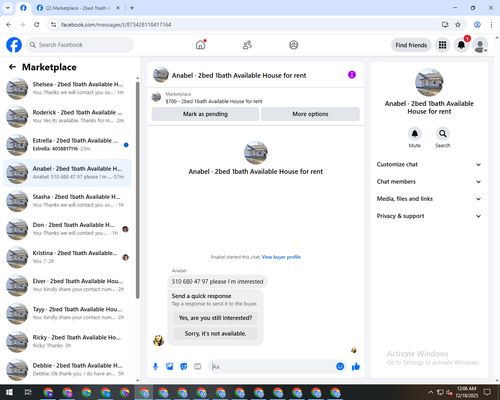Open the purple conversation info icon

pyautogui.click(x=352, y=75)
